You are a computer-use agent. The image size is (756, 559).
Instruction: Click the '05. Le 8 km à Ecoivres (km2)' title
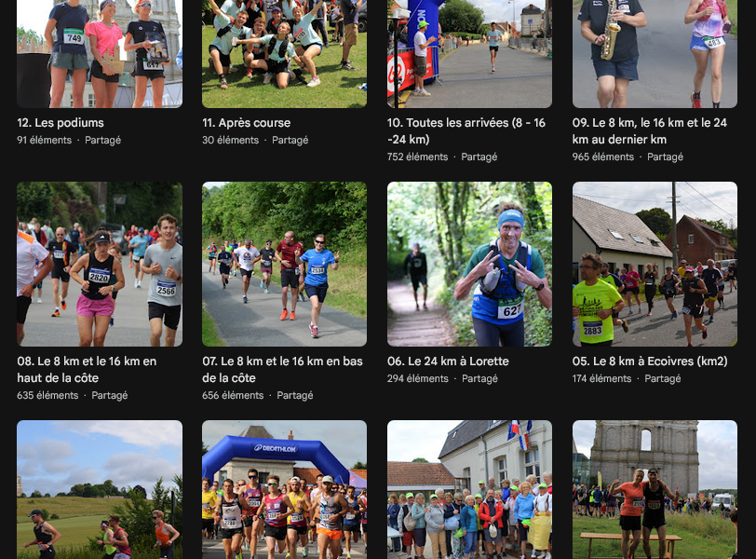650,361
